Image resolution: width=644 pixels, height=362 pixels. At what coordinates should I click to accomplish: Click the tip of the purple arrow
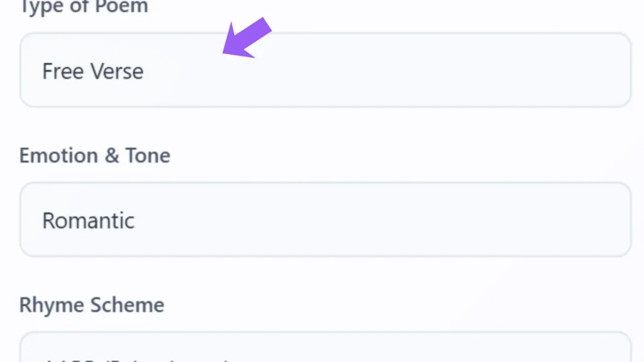[x=225, y=54]
